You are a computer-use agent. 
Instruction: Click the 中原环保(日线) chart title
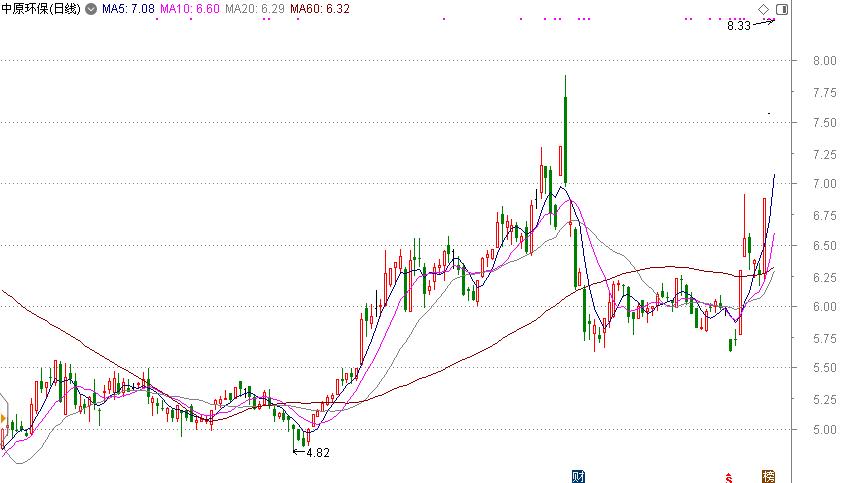pos(41,9)
